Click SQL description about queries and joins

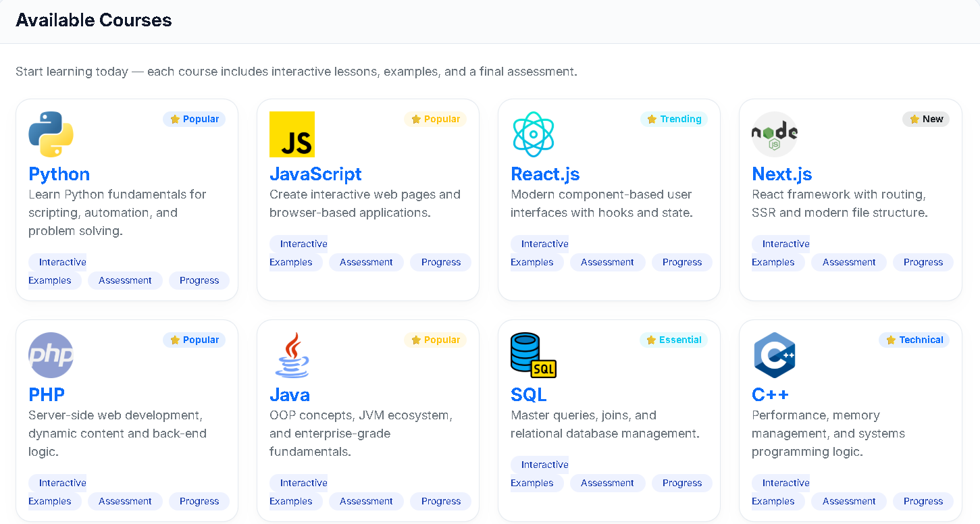pos(604,424)
